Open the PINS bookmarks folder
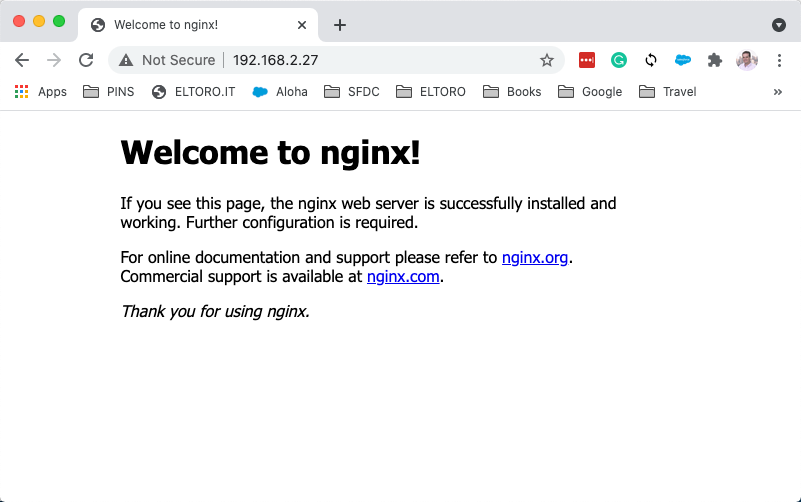 pyautogui.click(x=109, y=92)
